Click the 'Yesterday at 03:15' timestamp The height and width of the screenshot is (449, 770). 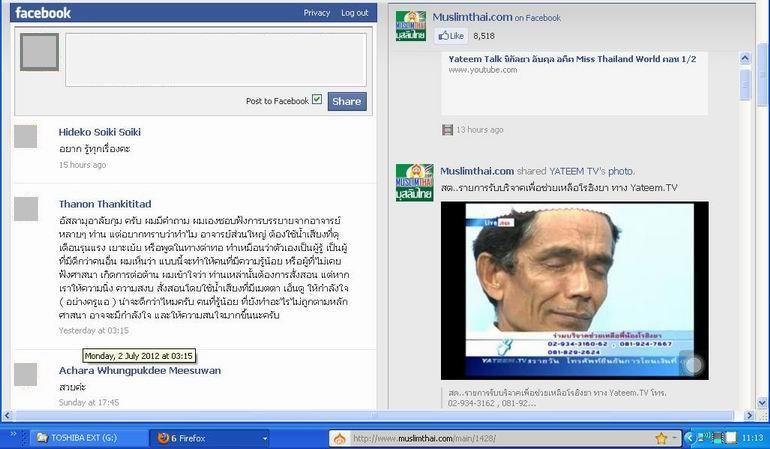click(94, 331)
